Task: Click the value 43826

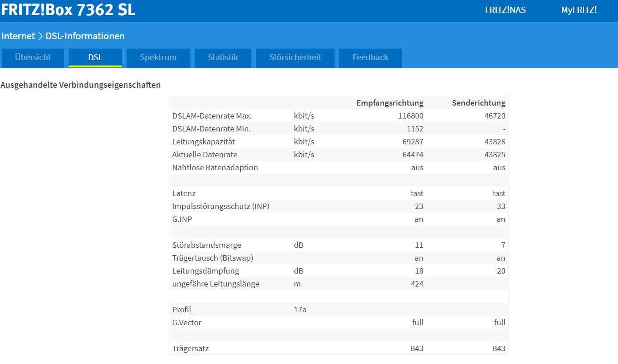Action: (495, 142)
